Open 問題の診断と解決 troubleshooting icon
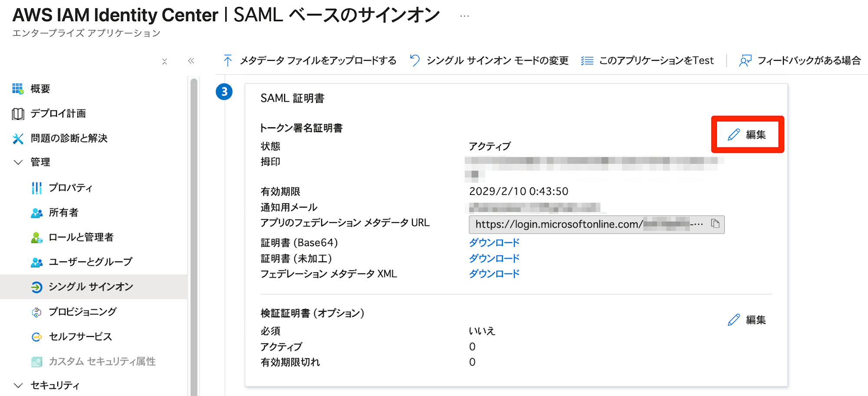This screenshot has height=396, width=868. point(17,138)
